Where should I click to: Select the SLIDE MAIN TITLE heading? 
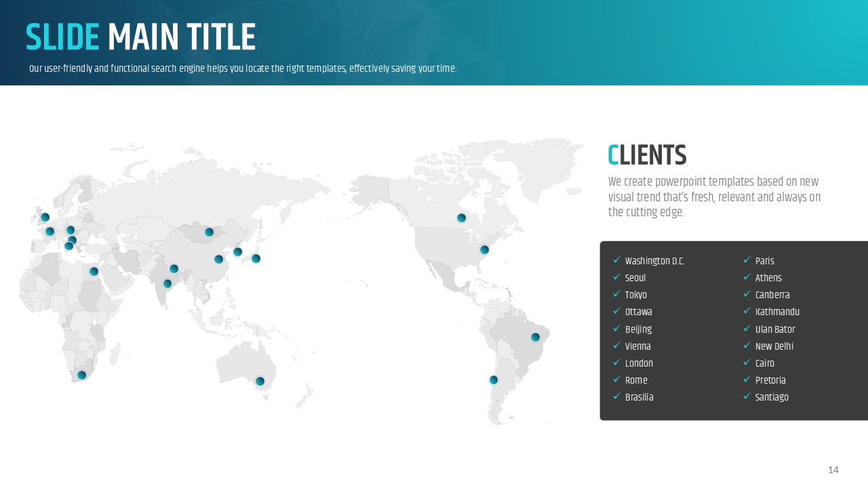coord(140,37)
